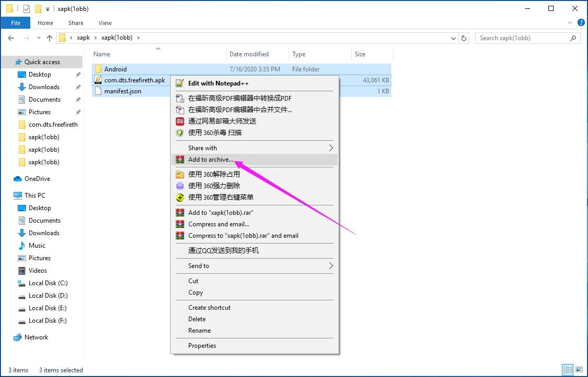Refresh the current folder view

[x=464, y=38]
